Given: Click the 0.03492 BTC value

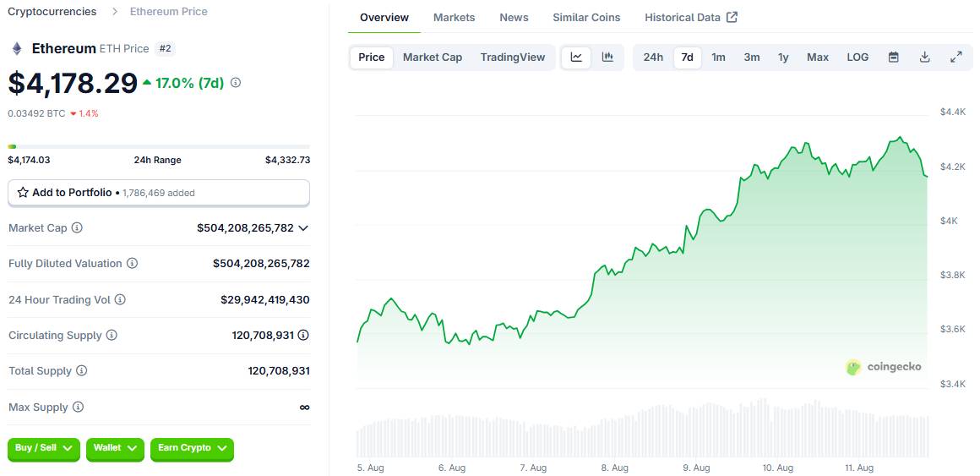Looking at the screenshot, I should [x=36, y=114].
